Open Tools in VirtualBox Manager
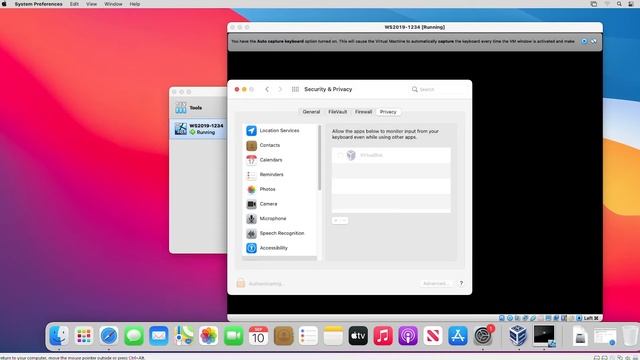 [x=199, y=108]
